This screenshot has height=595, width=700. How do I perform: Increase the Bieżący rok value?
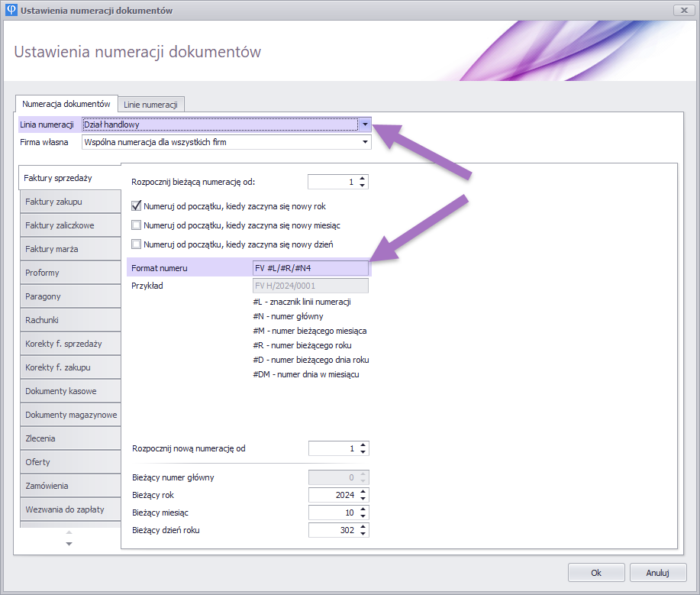[x=363, y=491]
